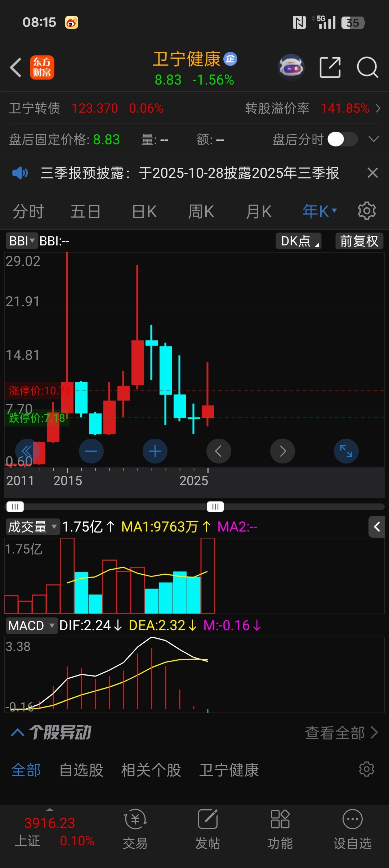Tap the Weibo notification icon in status bar
The width and height of the screenshot is (389, 868).
tap(71, 22)
